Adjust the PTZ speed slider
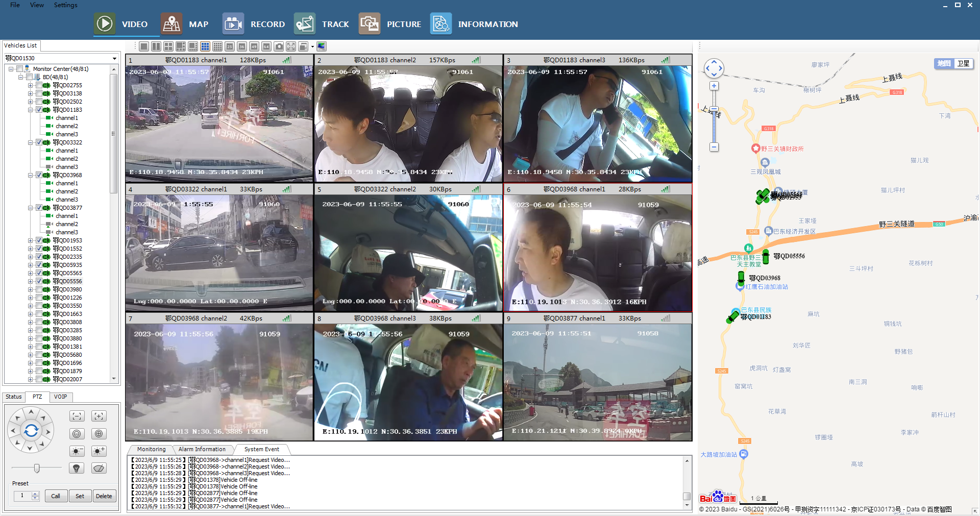The image size is (980, 516). point(36,468)
